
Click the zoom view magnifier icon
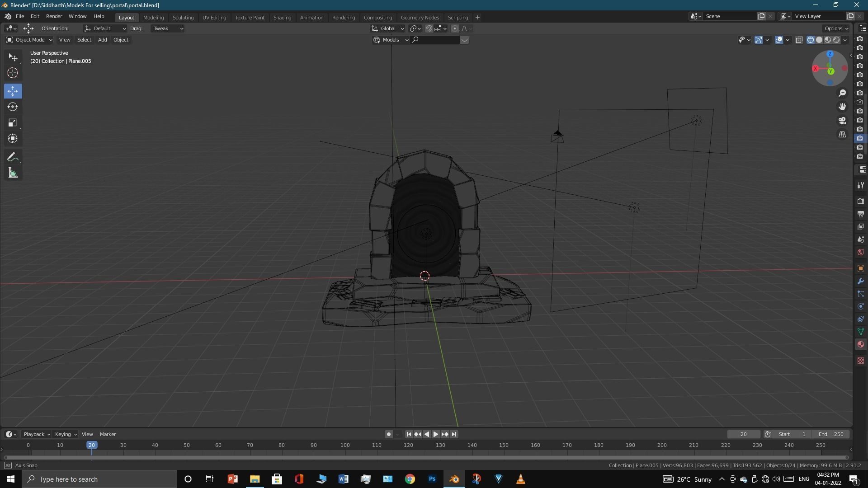[842, 93]
